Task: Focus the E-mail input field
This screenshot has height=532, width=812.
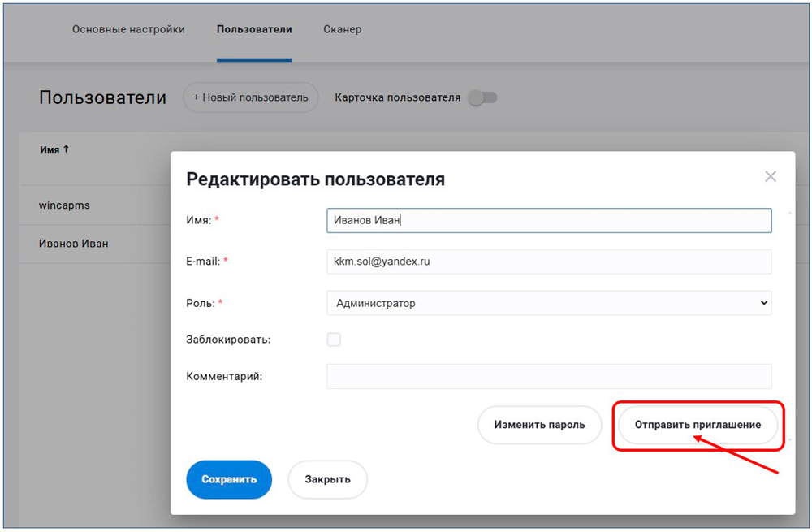Action: [549, 262]
